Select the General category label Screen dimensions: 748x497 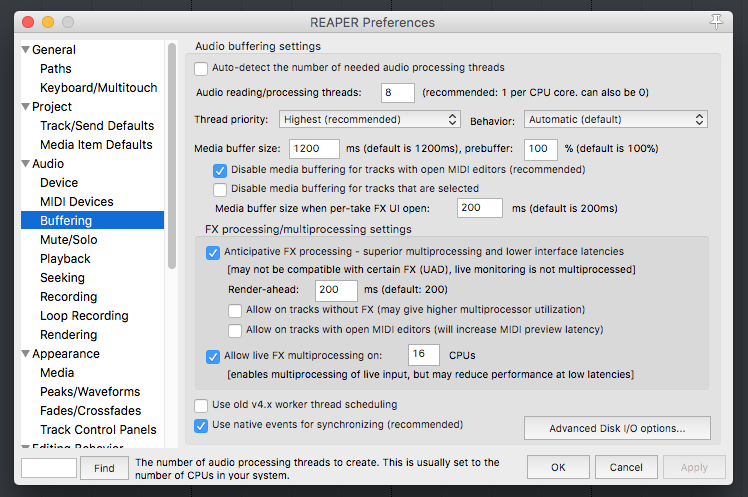pos(53,50)
